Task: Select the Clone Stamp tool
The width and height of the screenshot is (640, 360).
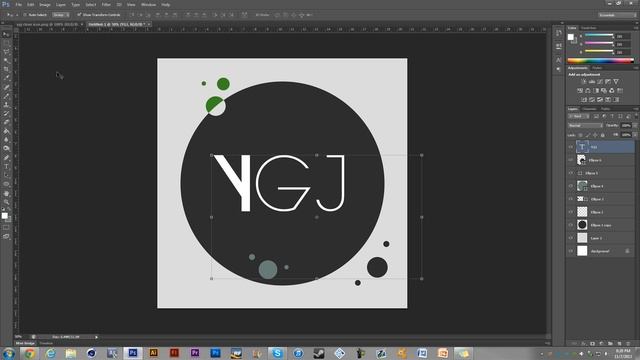Action: click(x=6, y=105)
